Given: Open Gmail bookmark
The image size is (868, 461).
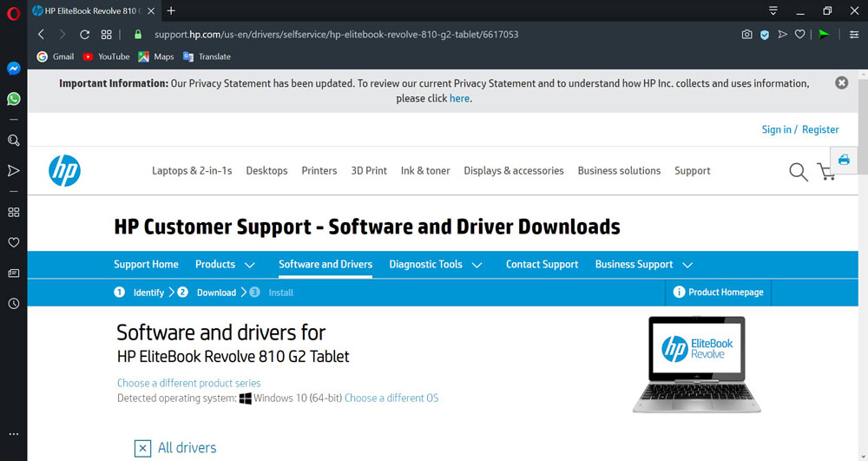Looking at the screenshot, I should [56, 56].
